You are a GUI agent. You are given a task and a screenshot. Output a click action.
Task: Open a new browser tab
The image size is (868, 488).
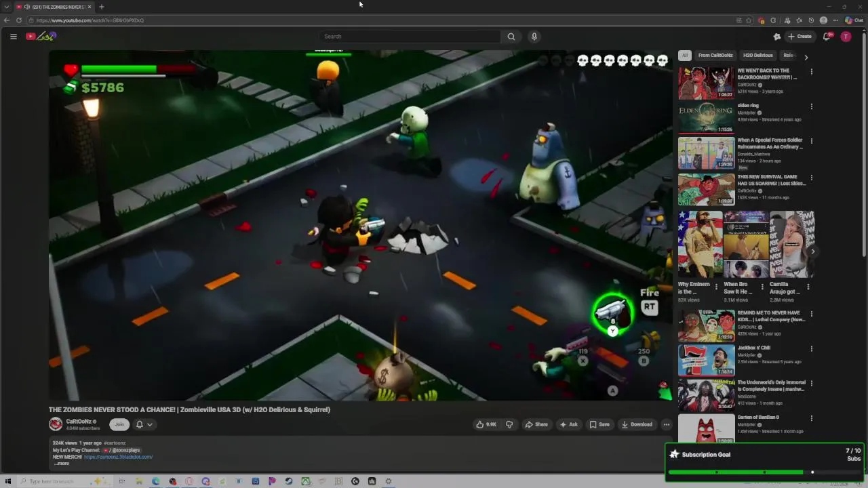(101, 7)
